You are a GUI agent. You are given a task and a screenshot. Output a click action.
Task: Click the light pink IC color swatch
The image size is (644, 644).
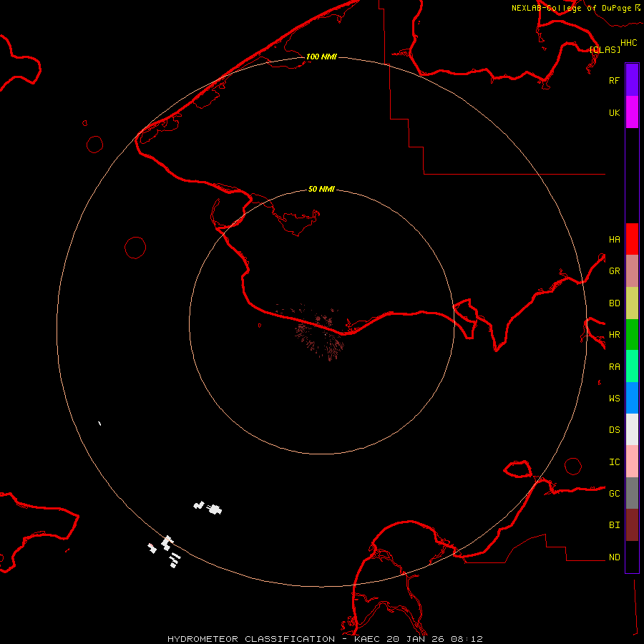(x=632, y=462)
